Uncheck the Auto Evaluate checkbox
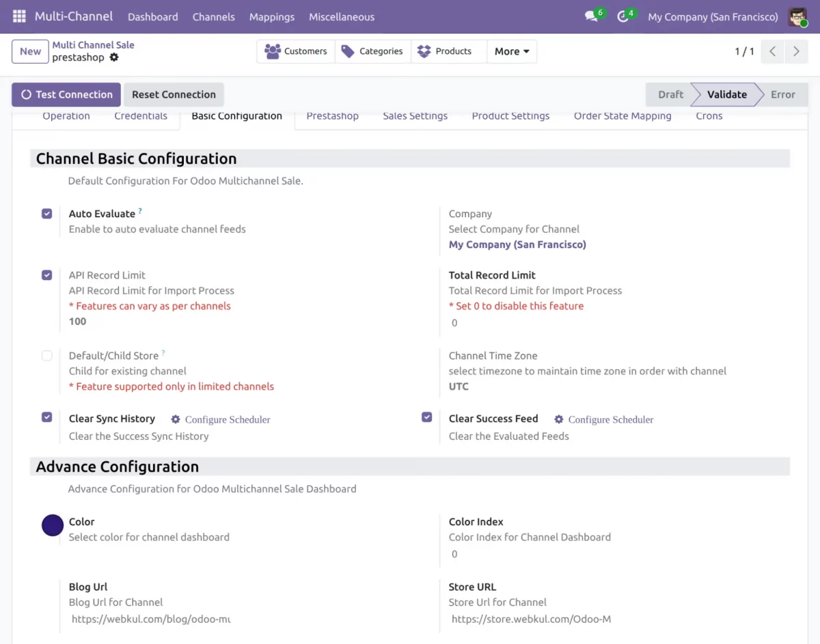Image resolution: width=820 pixels, height=644 pixels. coord(46,214)
